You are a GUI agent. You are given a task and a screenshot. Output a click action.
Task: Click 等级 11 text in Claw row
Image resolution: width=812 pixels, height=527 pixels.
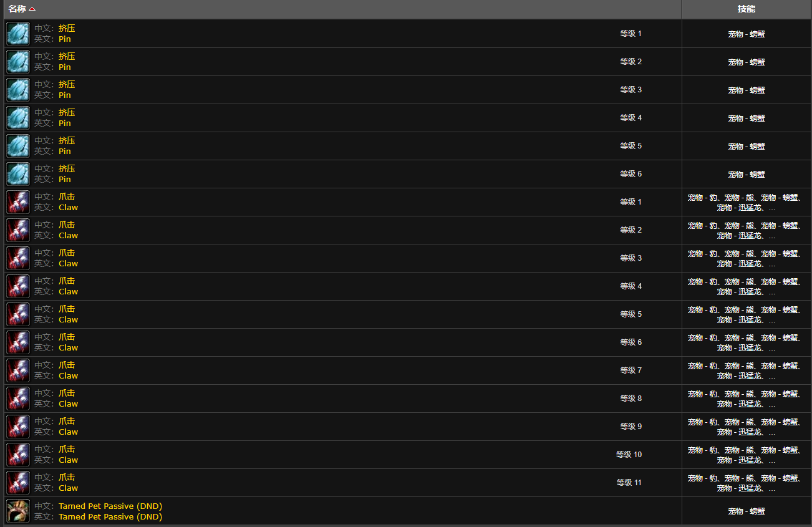click(629, 483)
